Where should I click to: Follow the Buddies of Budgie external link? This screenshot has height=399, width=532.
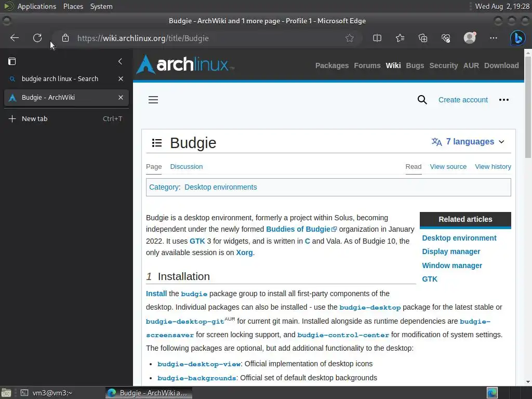tap(301, 229)
